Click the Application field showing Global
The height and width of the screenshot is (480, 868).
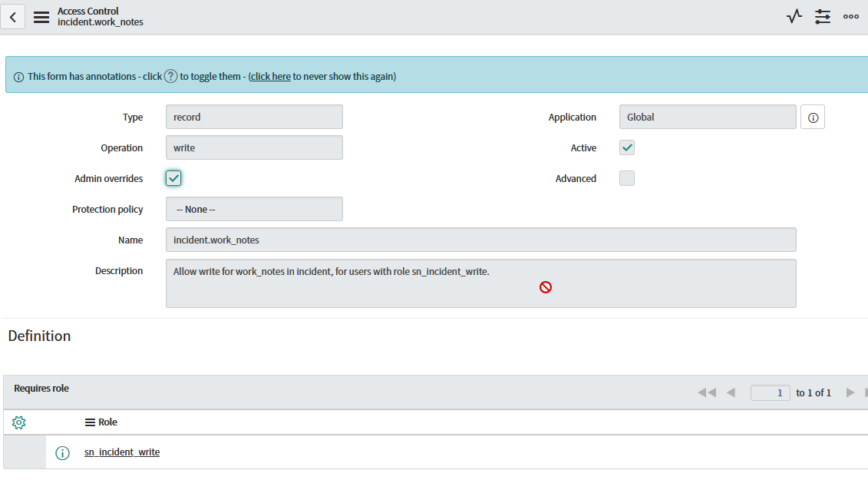[708, 117]
